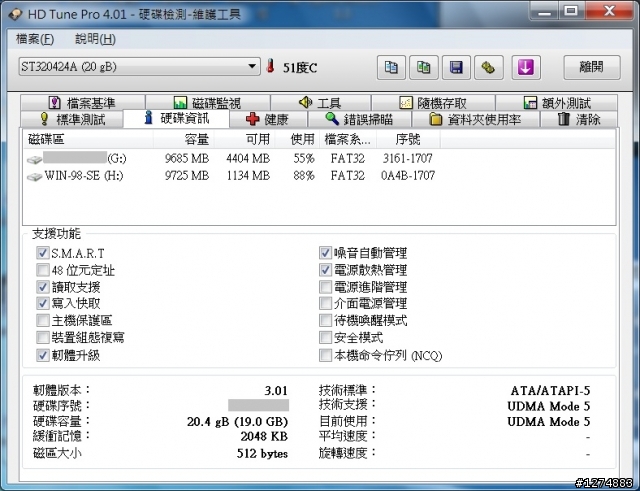640x491 pixels.
Task: Click the HD Tune Pro title bar icon
Action: (16, 14)
